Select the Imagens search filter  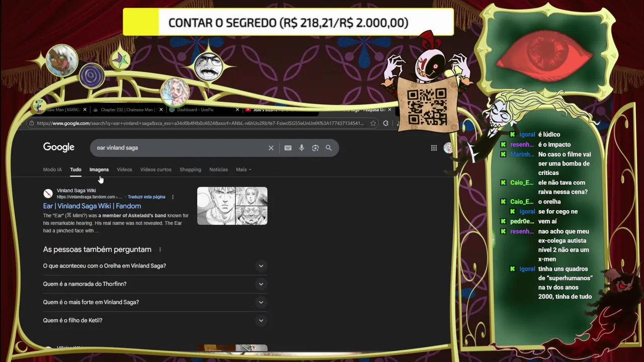pos(99,169)
